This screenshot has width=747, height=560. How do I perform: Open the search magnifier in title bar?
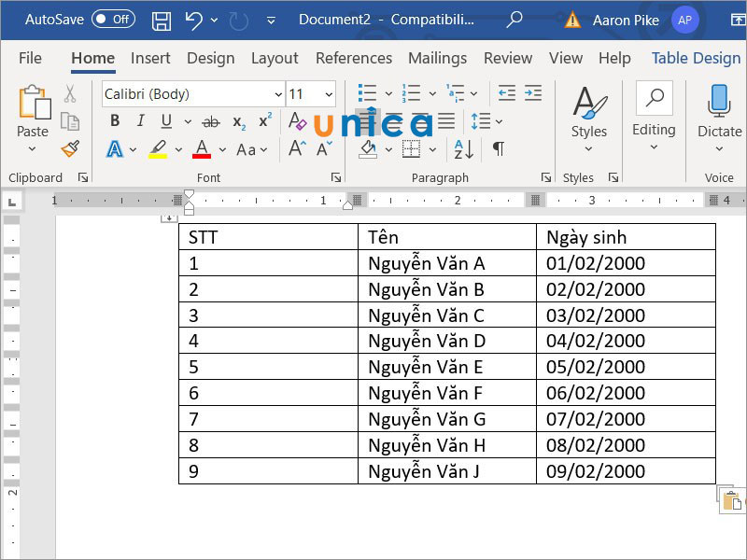pyautogui.click(x=514, y=20)
